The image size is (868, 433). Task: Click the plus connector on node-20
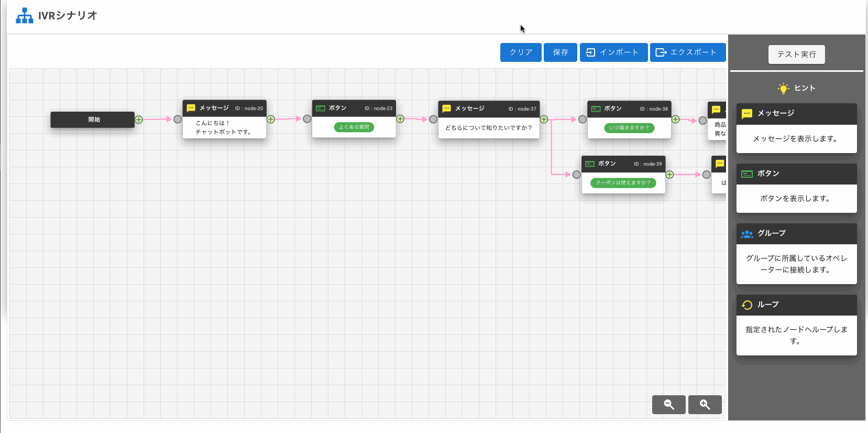[271, 120]
